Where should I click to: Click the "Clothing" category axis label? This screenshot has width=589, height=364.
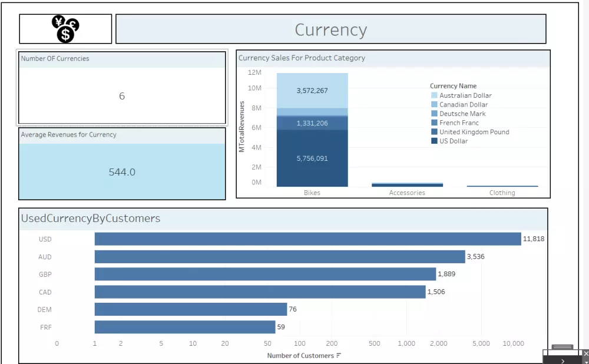pyautogui.click(x=501, y=193)
